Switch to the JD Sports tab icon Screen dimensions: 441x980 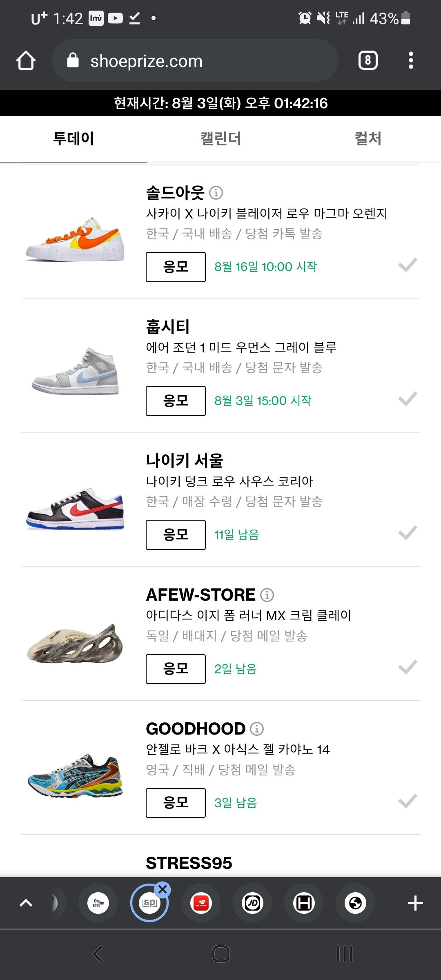pyautogui.click(x=252, y=903)
